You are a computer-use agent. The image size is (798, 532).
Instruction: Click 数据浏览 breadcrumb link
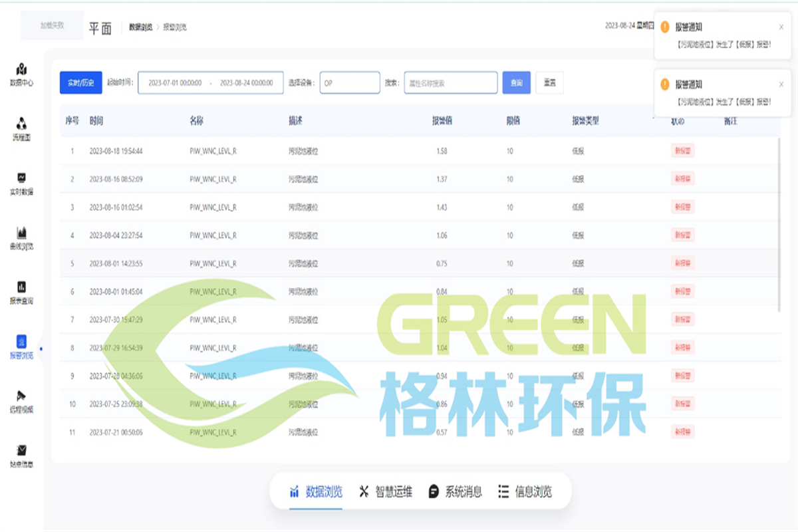coord(140,27)
